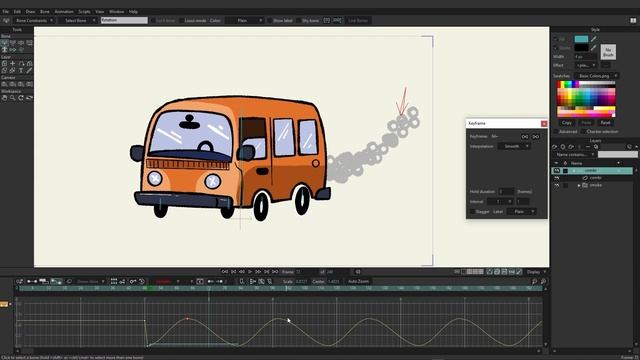Click the stroke Width input field
This screenshot has height=360, width=640.
tap(585, 57)
